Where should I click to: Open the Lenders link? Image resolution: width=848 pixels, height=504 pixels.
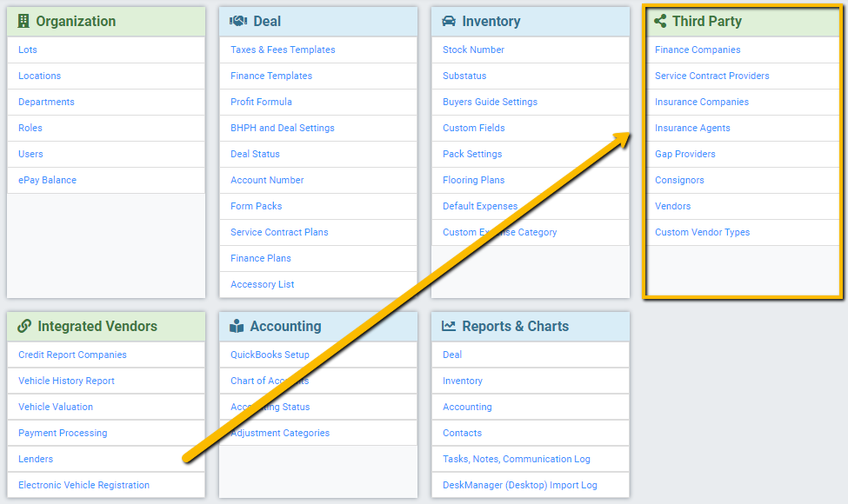(36, 459)
